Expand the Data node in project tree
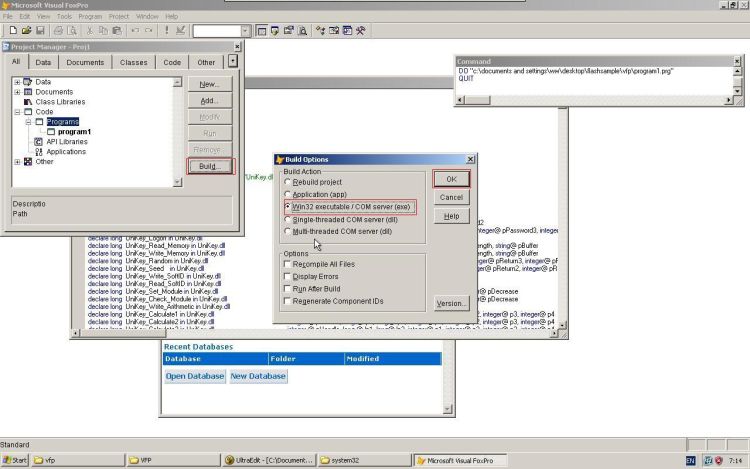The image size is (750, 469). (x=17, y=82)
